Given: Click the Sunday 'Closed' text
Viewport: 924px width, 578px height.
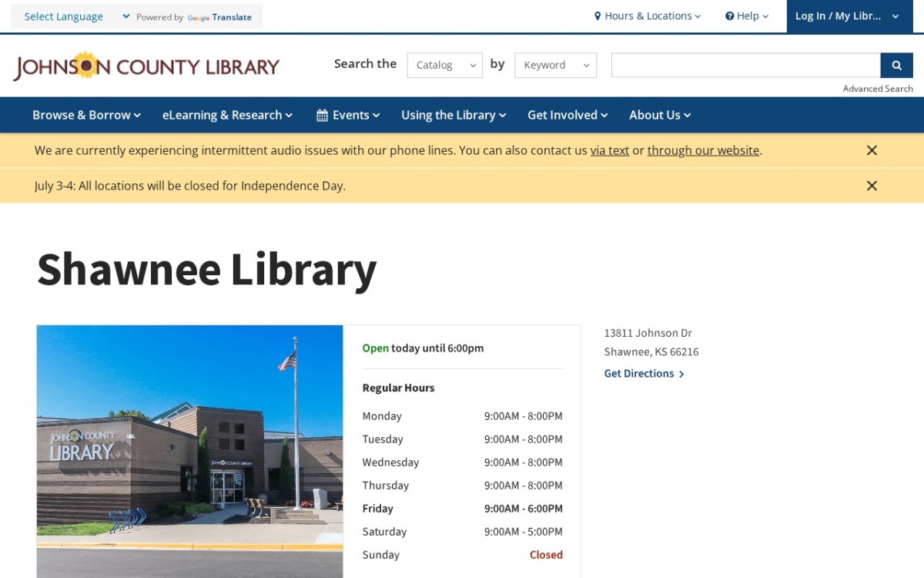Looking at the screenshot, I should [546, 555].
